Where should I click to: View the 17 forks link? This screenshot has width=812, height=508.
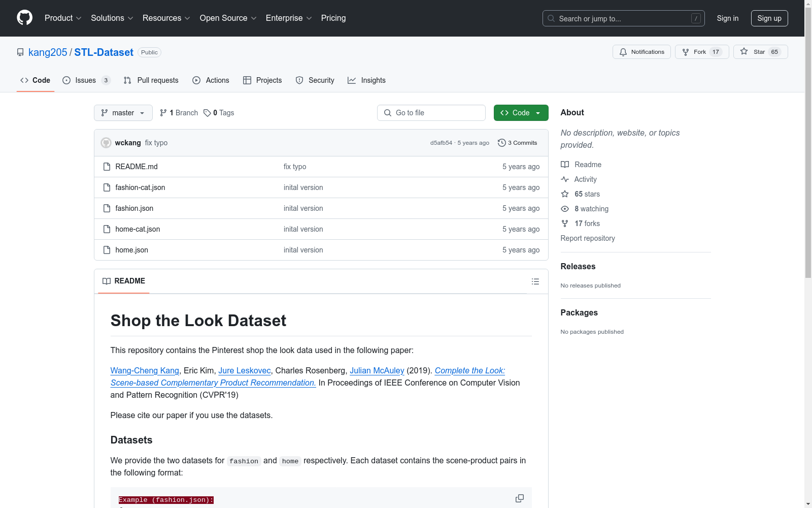pos(581,224)
